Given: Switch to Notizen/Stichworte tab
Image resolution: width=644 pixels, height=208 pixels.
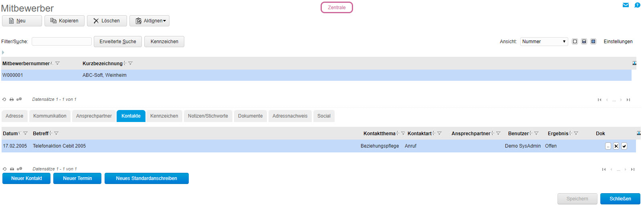Looking at the screenshot, I should point(208,116).
